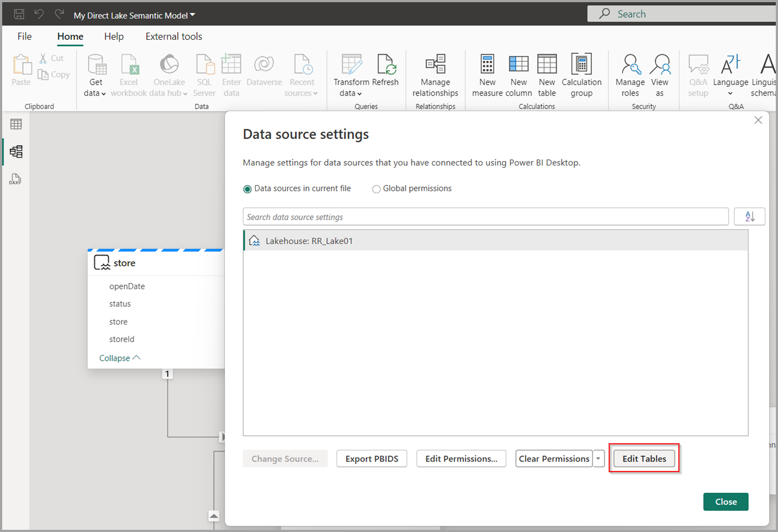Click the Export PBIDS button
The height and width of the screenshot is (532, 778).
pyautogui.click(x=372, y=459)
